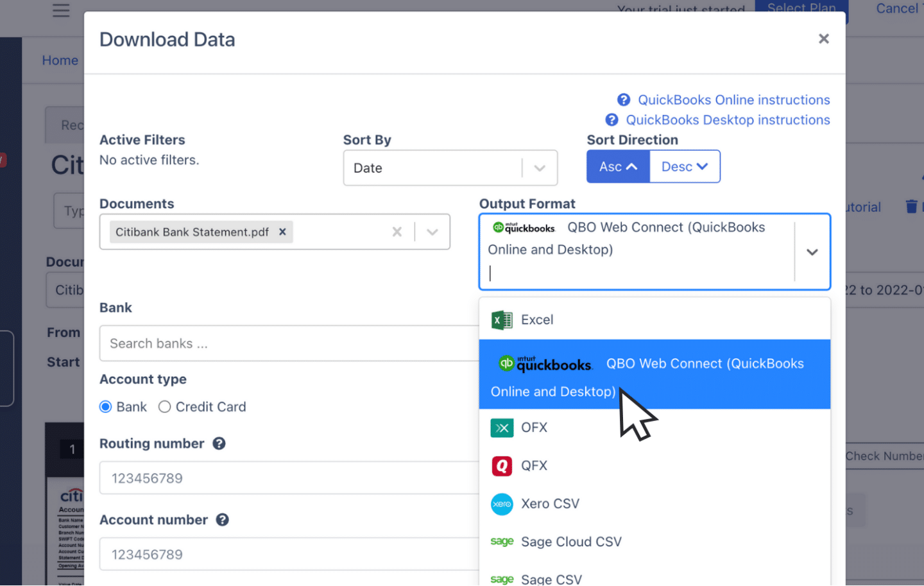Click the QuickBooks Desktop instructions help icon
This screenshot has height=586, width=924.
(x=612, y=120)
